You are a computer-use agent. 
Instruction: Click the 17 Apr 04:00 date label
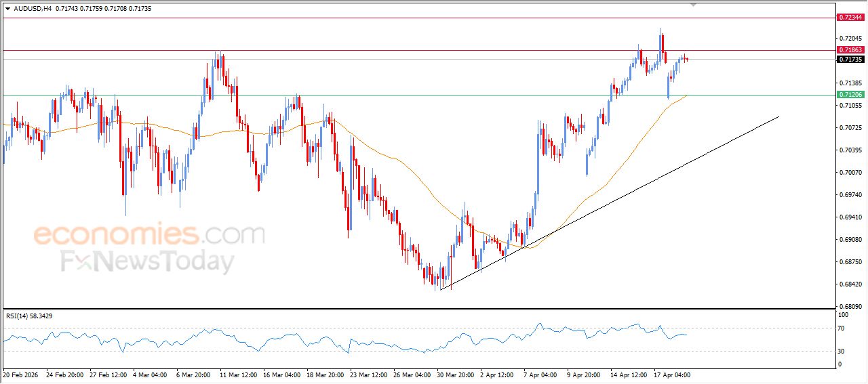(673, 374)
